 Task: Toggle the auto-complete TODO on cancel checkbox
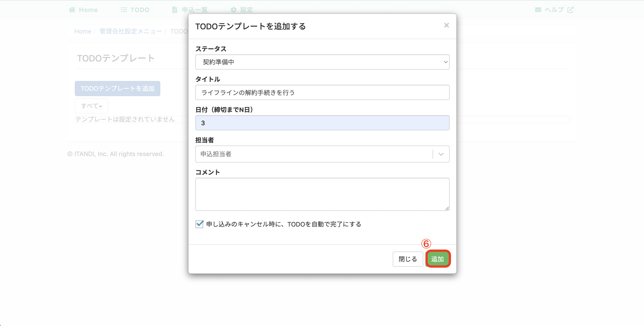199,224
